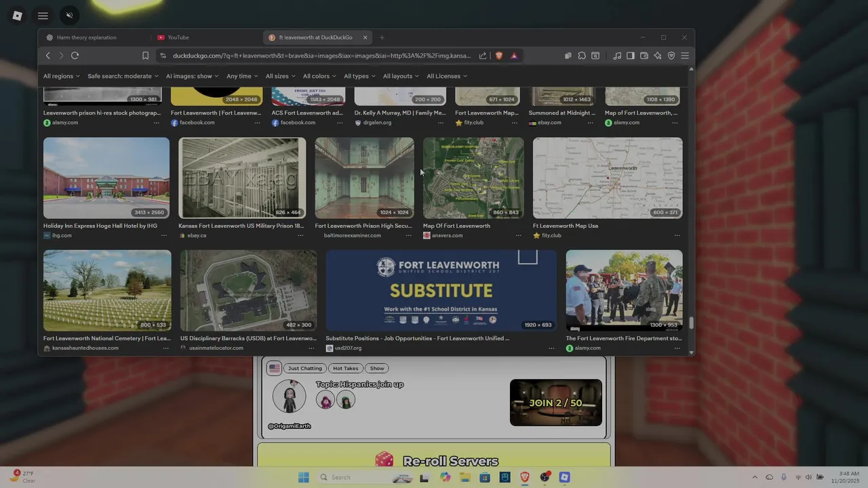Open site settings icon in the address bar
The width and height of the screenshot is (868, 488).
click(162, 56)
